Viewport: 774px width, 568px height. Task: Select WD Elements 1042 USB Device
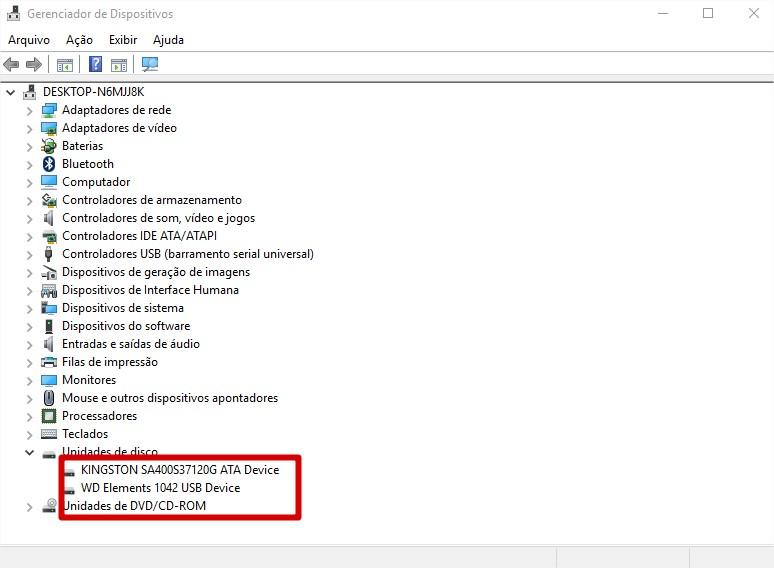[160, 488]
